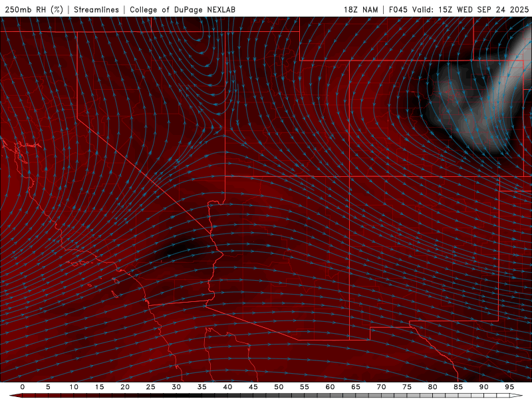532x399 pixels.
Task: Click the "F045" forecast hour label
Action: pos(398,9)
